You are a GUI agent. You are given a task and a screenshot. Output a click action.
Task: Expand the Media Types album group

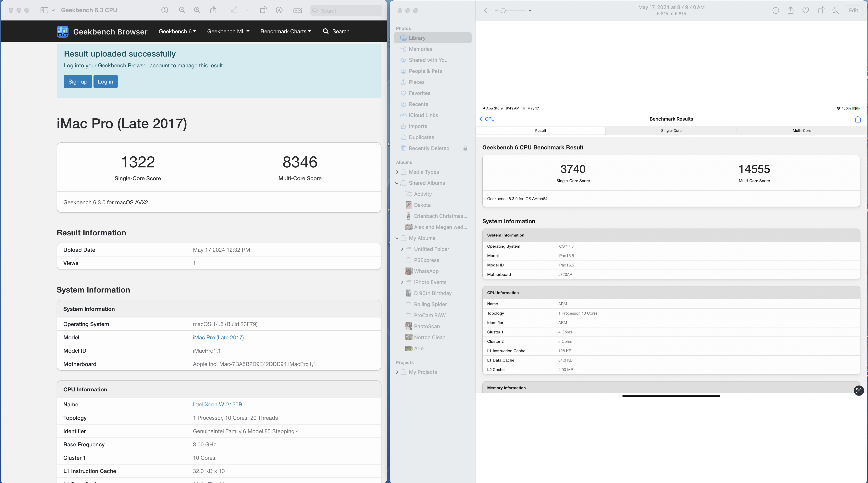click(x=397, y=172)
